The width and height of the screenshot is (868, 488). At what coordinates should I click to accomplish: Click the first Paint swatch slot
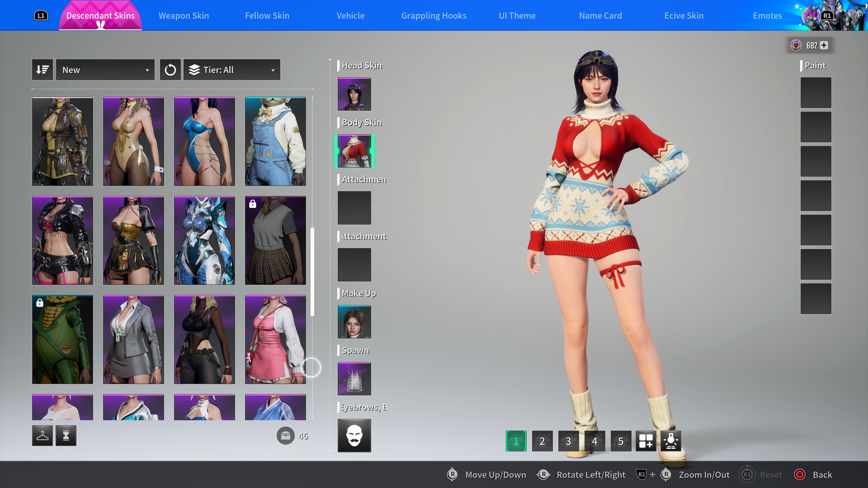[816, 92]
